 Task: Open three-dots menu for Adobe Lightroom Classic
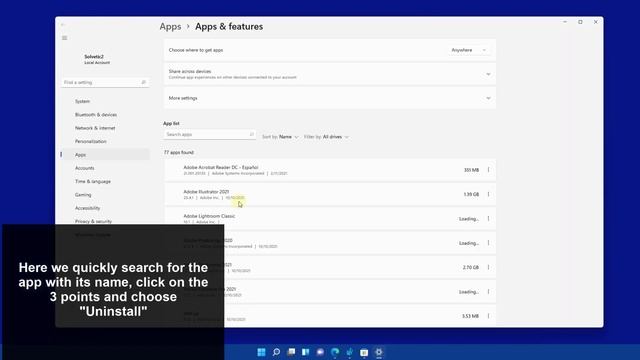(x=488, y=219)
